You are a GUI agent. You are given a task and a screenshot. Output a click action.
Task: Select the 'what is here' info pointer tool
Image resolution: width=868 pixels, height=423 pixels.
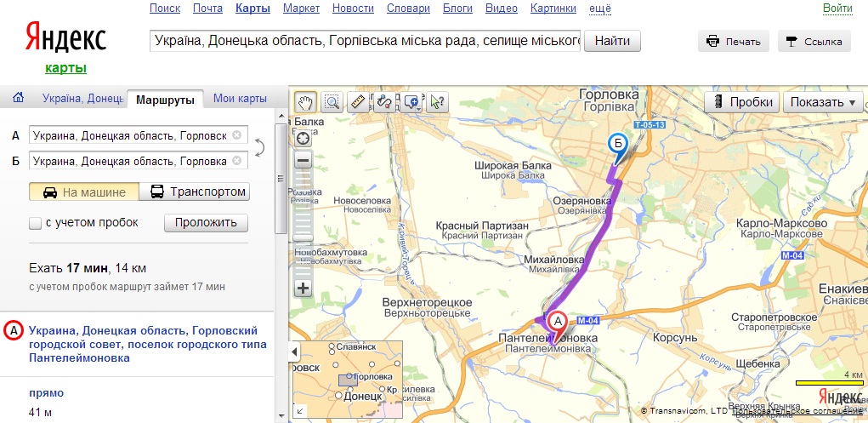tap(437, 102)
